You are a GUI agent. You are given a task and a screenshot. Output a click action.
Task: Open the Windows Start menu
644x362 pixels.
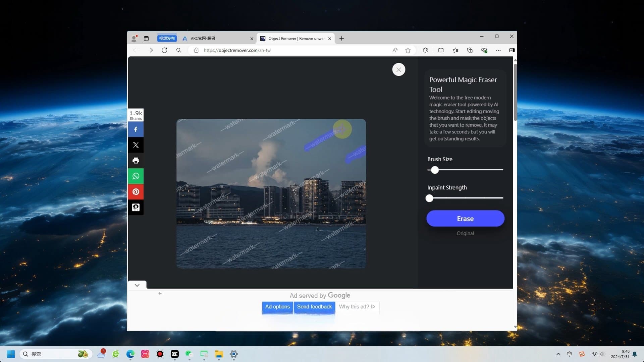(11, 354)
